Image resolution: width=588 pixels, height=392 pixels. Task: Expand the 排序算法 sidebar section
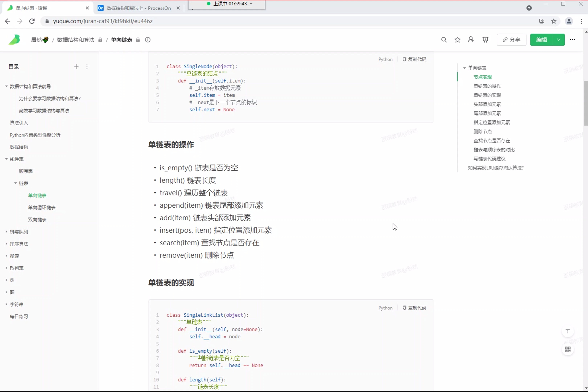(7, 244)
